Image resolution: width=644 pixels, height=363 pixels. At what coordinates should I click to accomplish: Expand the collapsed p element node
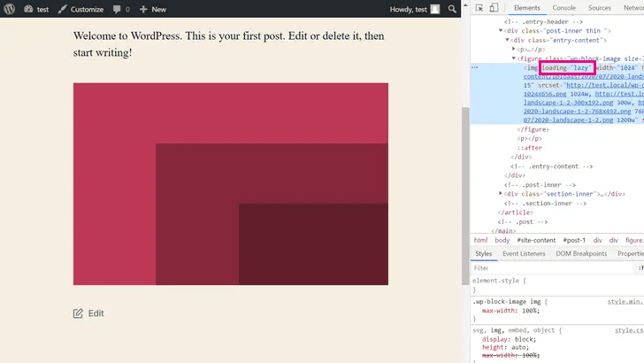[x=513, y=49]
